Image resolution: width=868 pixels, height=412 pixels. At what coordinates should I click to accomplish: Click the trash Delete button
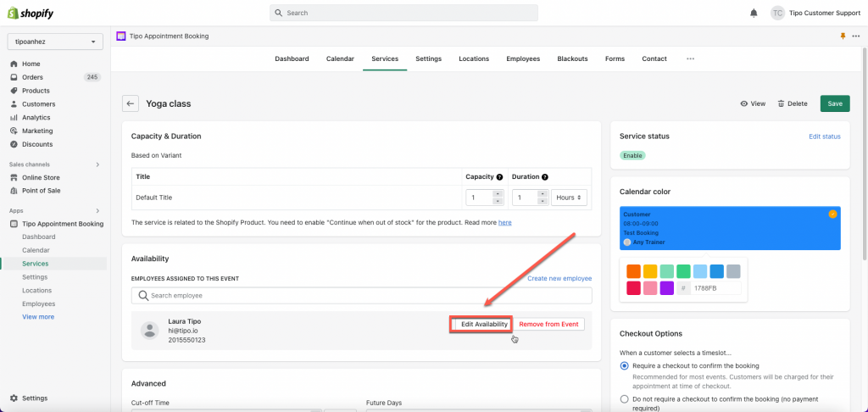793,103
